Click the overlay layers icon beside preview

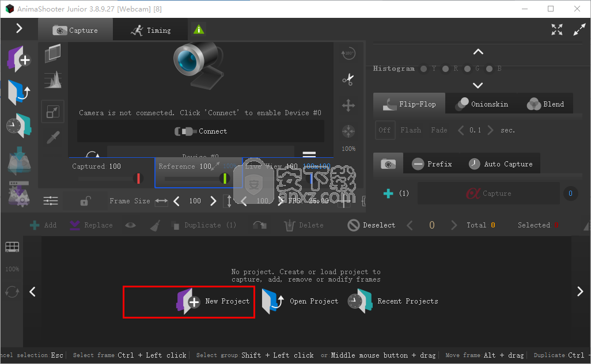pyautogui.click(x=53, y=53)
